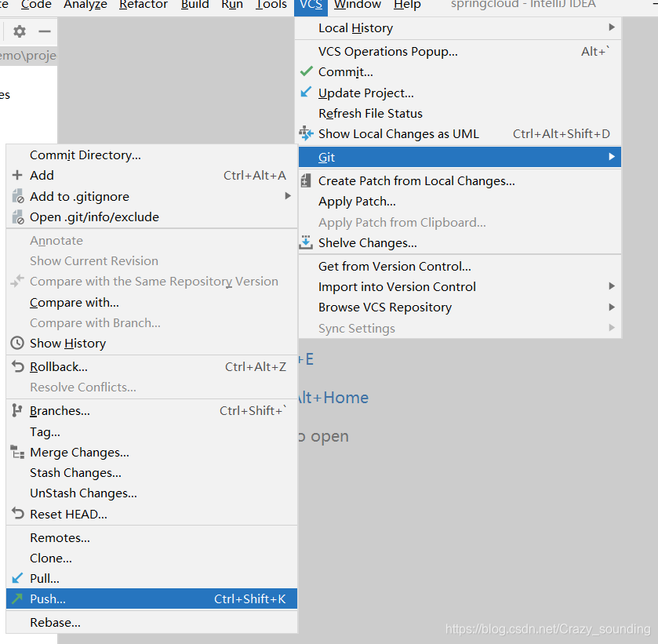The image size is (658, 644).
Task: Open the Build menu
Action: [194, 5]
